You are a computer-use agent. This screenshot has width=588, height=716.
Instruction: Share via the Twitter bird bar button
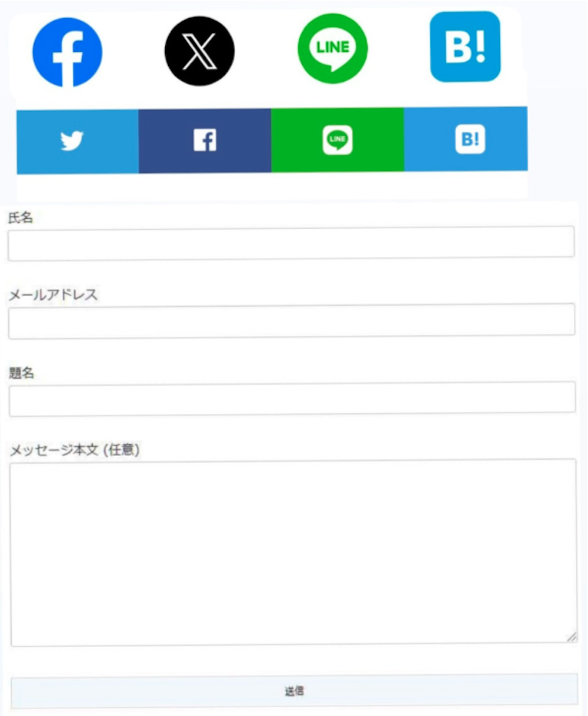click(78, 141)
